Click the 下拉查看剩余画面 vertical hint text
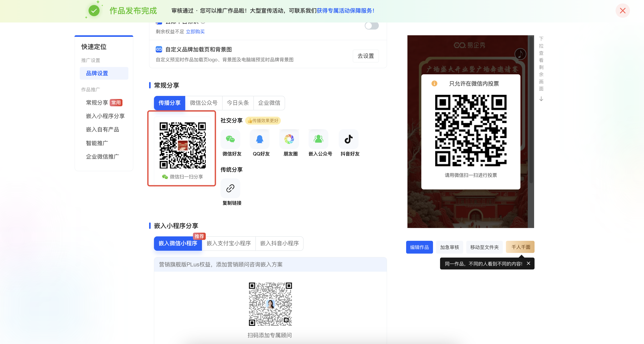Viewport: 644px width, 344px height. pyautogui.click(x=541, y=64)
